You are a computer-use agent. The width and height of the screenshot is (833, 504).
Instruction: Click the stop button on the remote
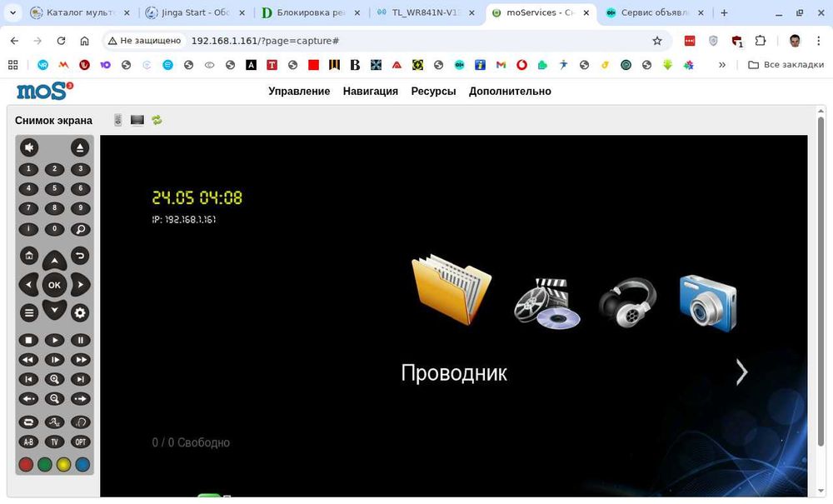[28, 340]
